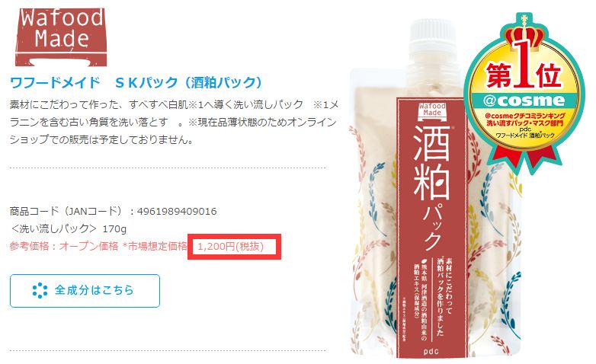Click the 参考価格：オープン価格 reference price text
Screen dimensions: 596x364
tap(64, 246)
